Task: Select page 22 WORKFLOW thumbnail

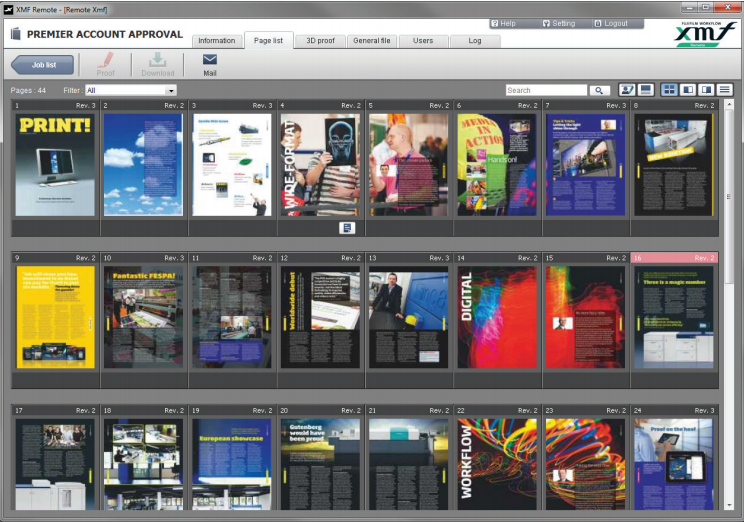Action: click(497, 464)
